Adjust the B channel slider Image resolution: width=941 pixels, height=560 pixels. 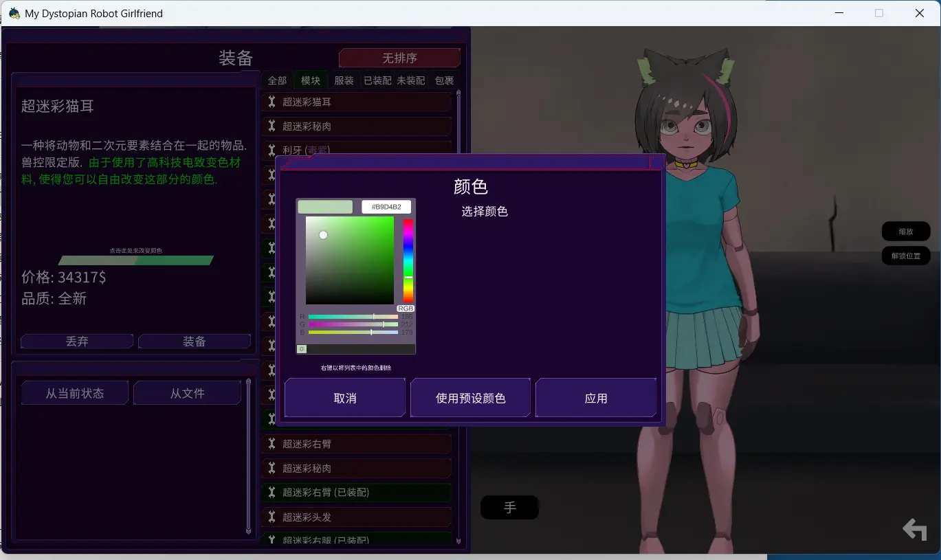pyautogui.click(x=353, y=332)
